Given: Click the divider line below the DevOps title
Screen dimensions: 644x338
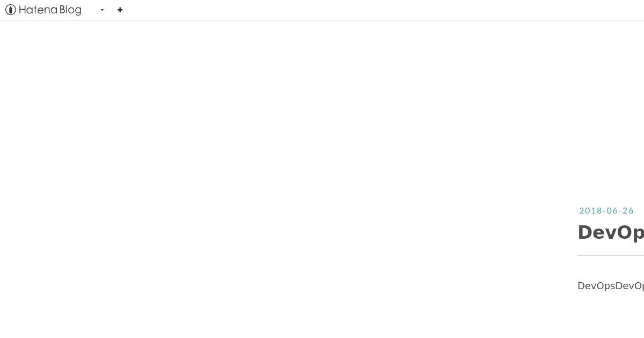Looking at the screenshot, I should tap(611, 255).
